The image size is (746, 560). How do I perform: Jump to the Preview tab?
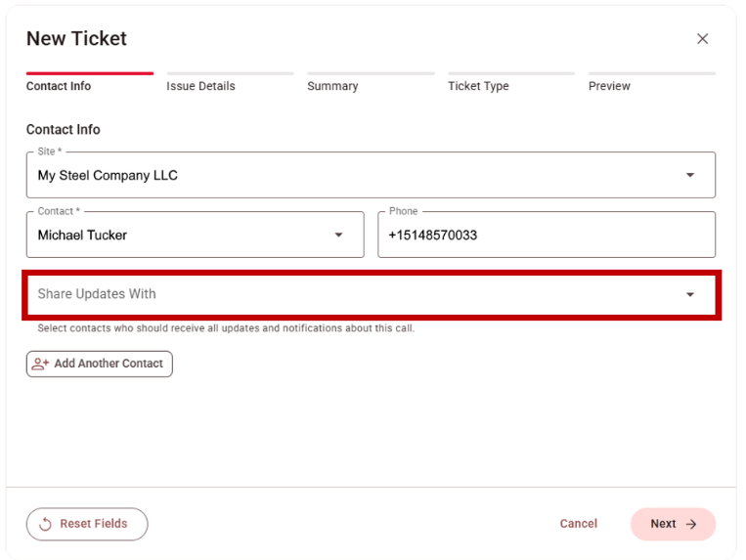pyautogui.click(x=609, y=86)
